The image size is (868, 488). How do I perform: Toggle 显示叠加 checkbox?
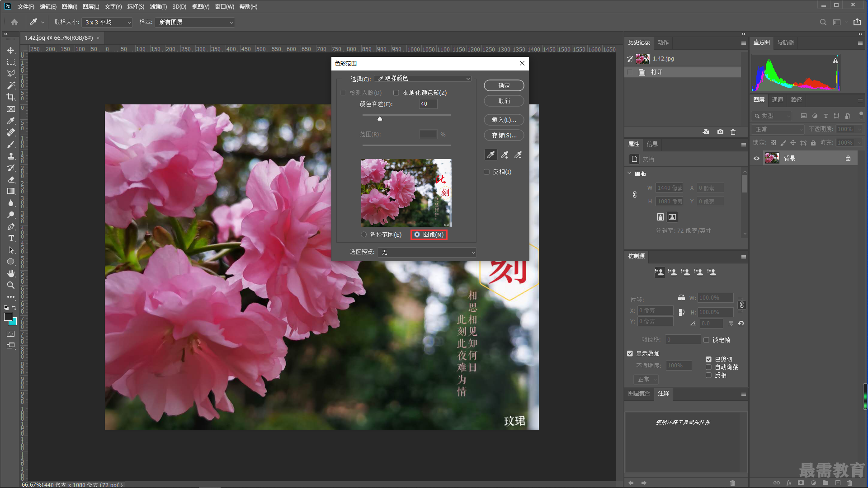coord(630,353)
